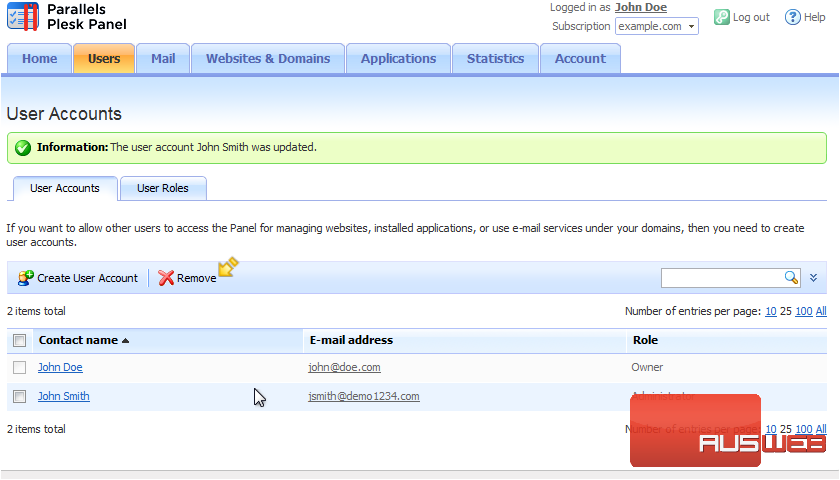Click jsmith@demo1234.com e-mail link

coord(364,396)
